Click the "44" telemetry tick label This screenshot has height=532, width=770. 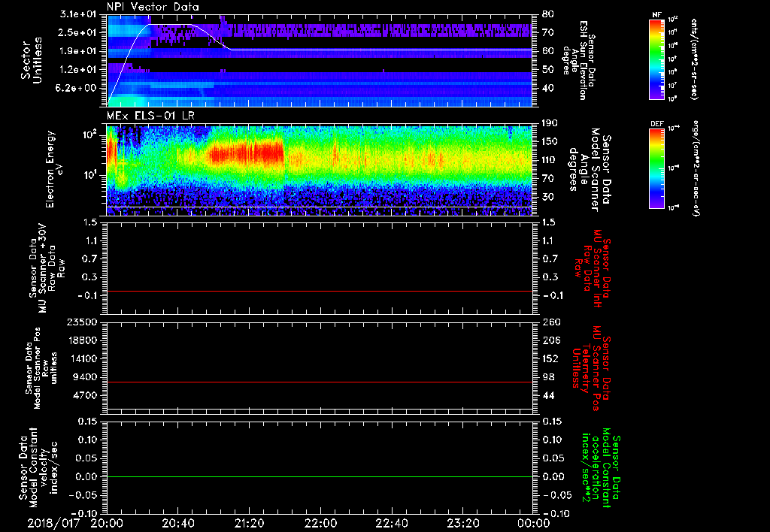[547, 395]
